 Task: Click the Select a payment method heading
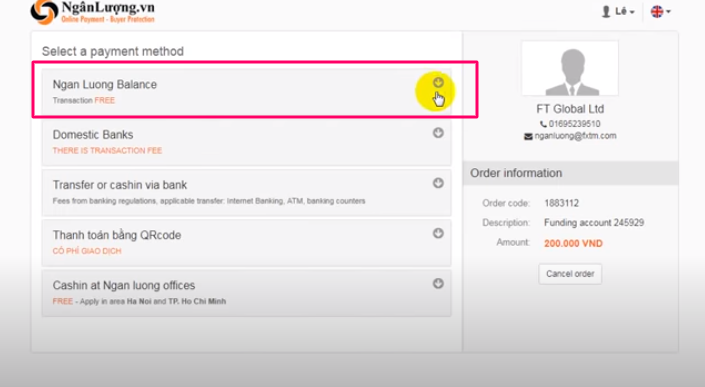tap(113, 51)
